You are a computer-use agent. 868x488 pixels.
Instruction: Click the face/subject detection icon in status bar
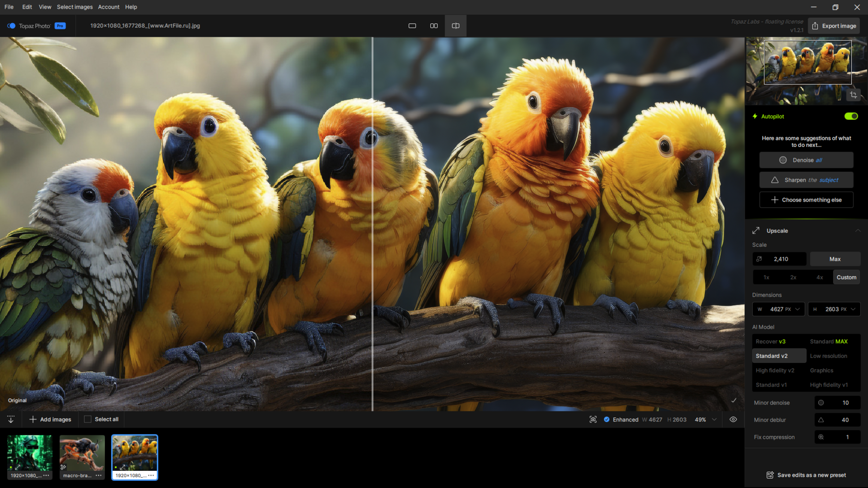(x=593, y=420)
